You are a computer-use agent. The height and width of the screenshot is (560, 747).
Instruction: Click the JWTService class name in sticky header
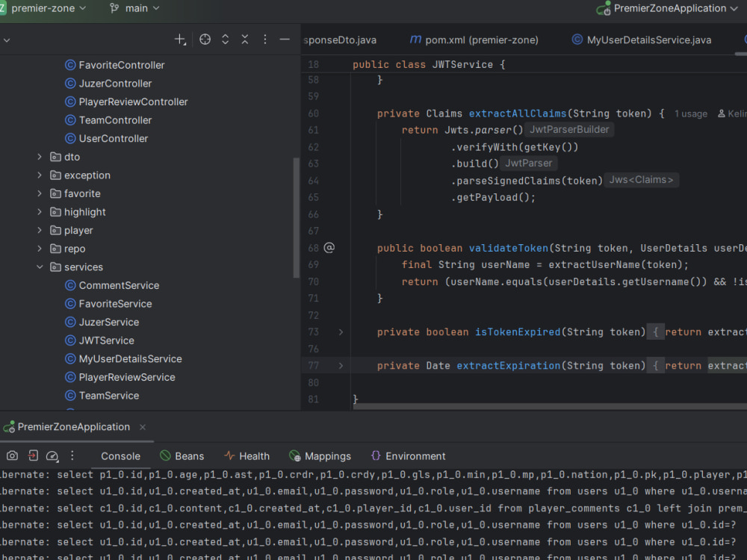click(x=462, y=65)
